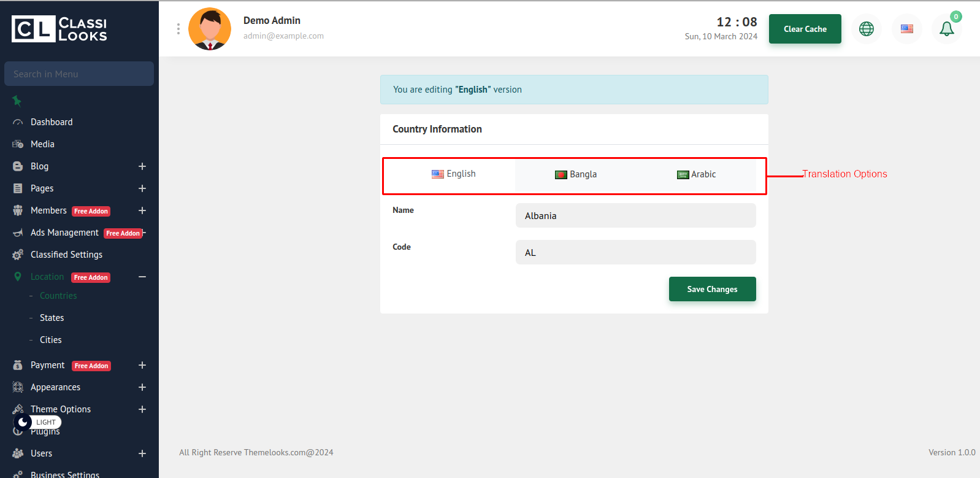Expand the Pages menu section
Screen dimensions: 980x478
[142, 188]
